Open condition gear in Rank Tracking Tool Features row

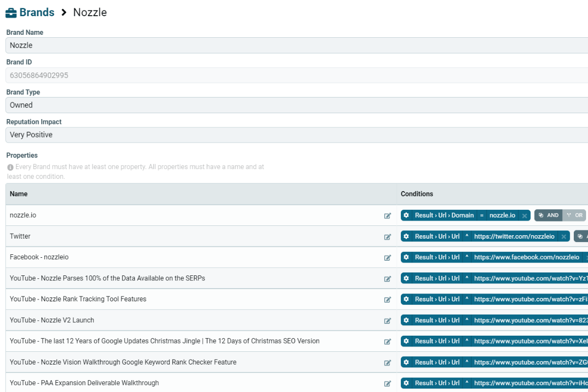(x=406, y=299)
